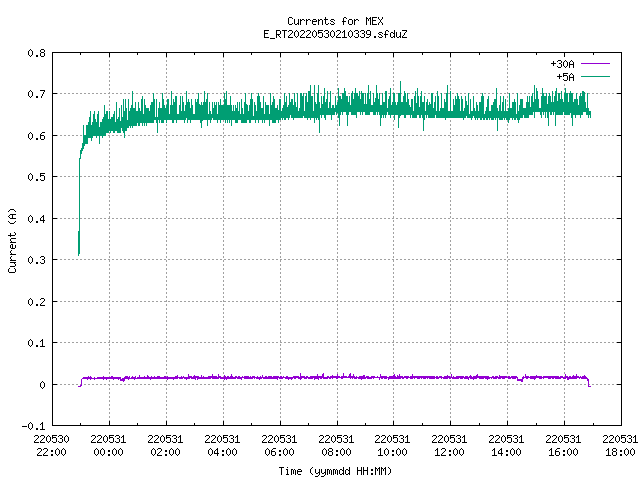Click the y-axis label 'Current (A)'
The height and width of the screenshot is (480, 640).
point(12,240)
